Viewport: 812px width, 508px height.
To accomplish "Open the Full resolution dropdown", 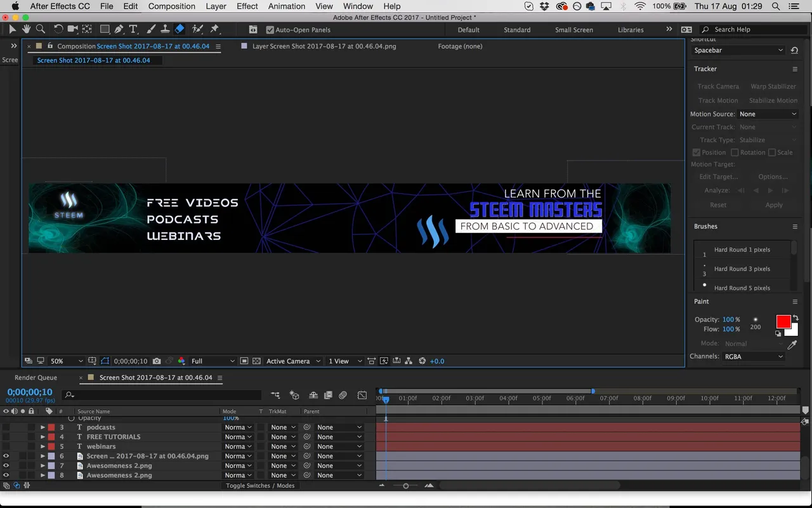I will point(213,361).
